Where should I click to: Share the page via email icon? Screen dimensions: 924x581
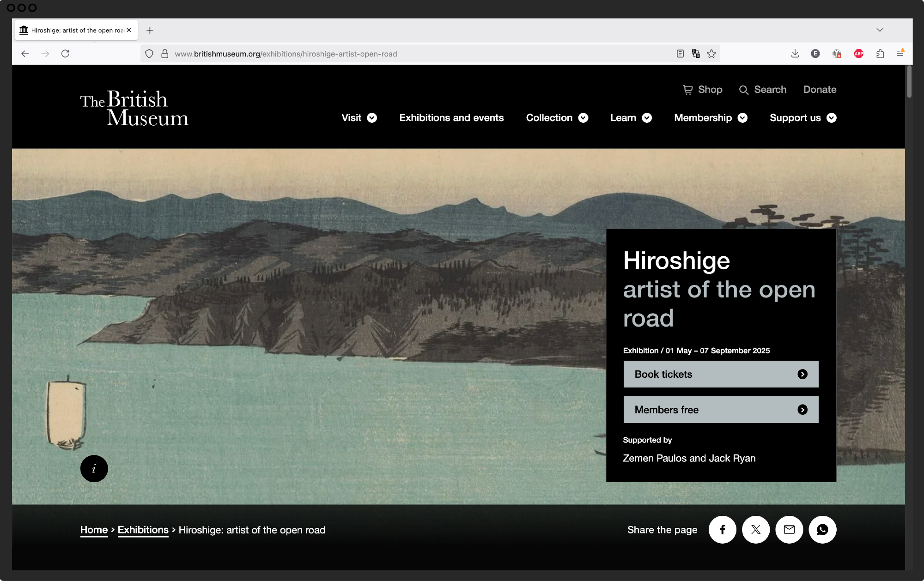coord(789,530)
